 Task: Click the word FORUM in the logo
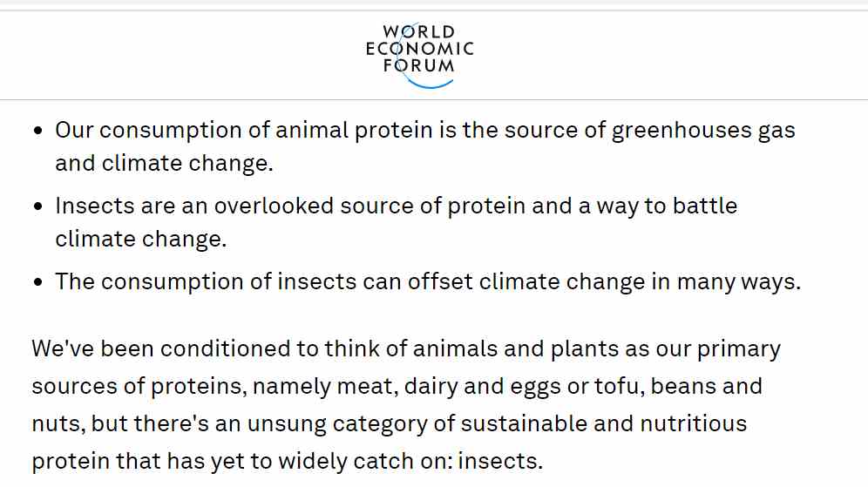[419, 65]
